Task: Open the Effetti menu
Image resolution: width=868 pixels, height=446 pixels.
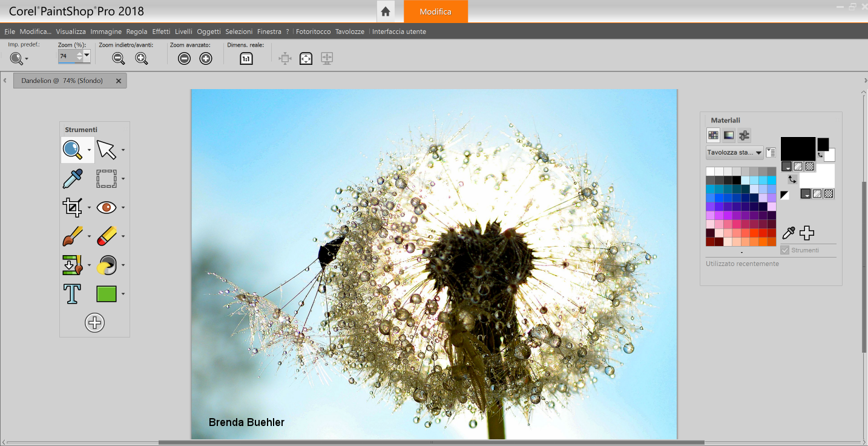Action: point(161,32)
